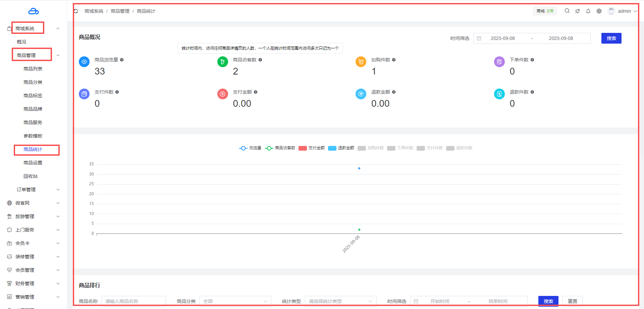Click the 商品名称 input field
The height and width of the screenshot is (309, 644).
[x=133, y=301]
